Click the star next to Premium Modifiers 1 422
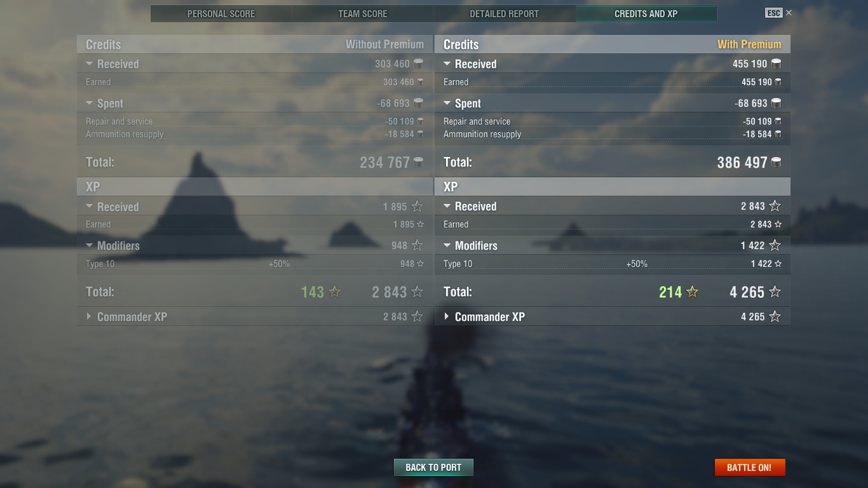Image resolution: width=868 pixels, height=488 pixels. 775,245
